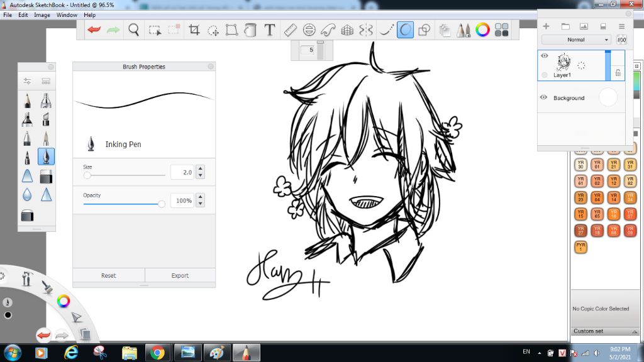Screen dimensions: 644x362
Task: Open the Transform tool with square handles
Action: tap(231, 30)
